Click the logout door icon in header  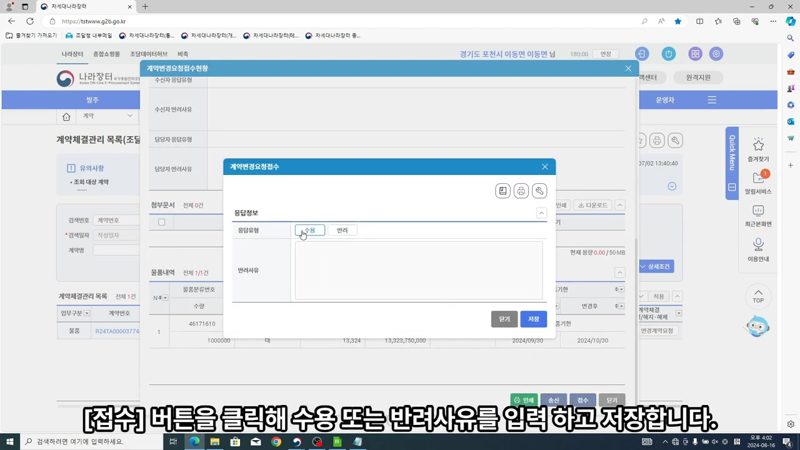(x=642, y=54)
